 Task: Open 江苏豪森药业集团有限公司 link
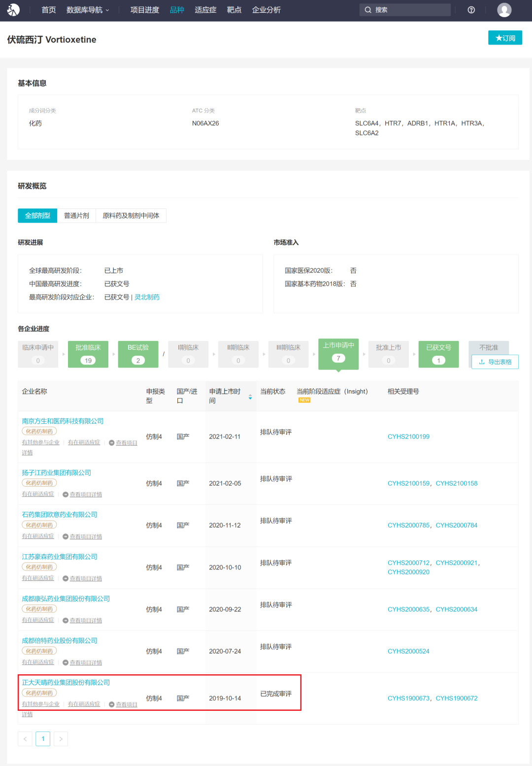click(60, 557)
